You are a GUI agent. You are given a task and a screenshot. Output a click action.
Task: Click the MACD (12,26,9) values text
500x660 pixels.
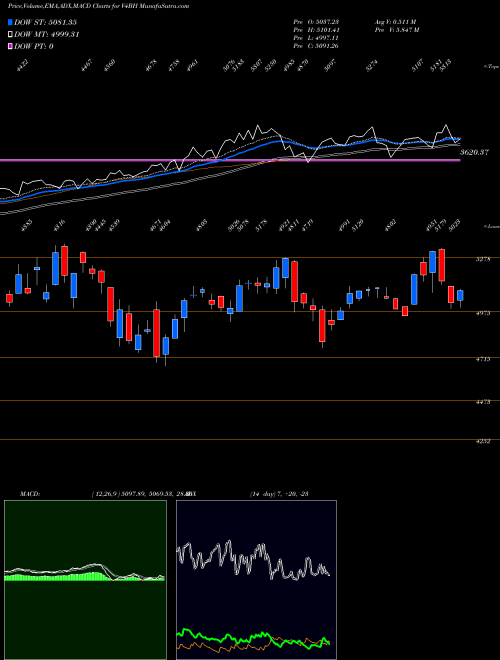tap(141, 494)
